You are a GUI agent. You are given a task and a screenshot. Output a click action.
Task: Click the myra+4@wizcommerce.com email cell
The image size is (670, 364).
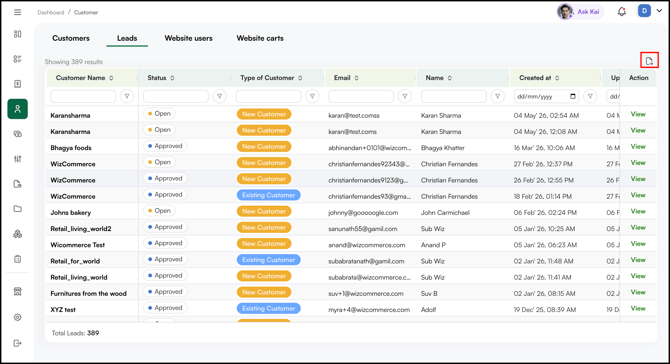point(369,310)
